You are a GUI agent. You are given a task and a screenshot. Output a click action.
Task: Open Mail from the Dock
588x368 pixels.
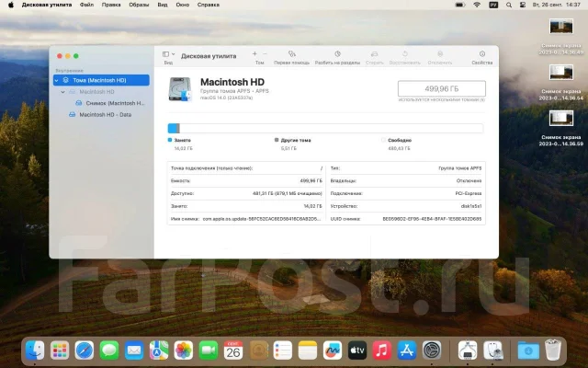point(134,350)
